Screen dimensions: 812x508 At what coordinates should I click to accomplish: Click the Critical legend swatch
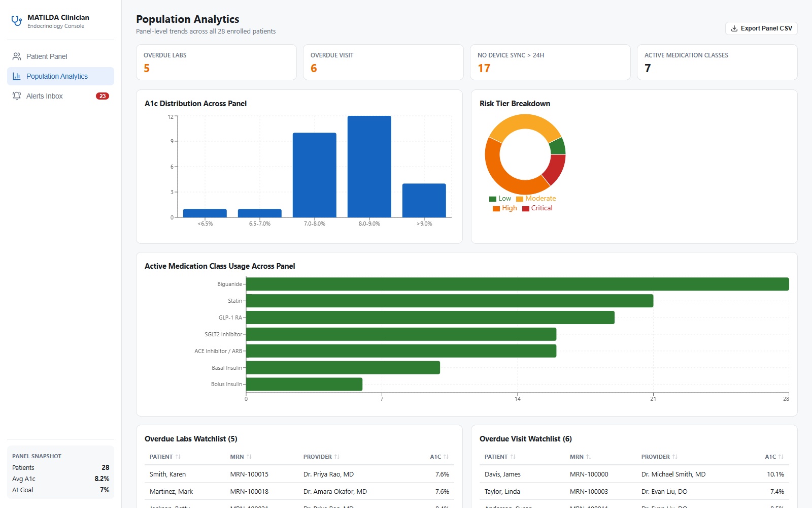(x=526, y=209)
